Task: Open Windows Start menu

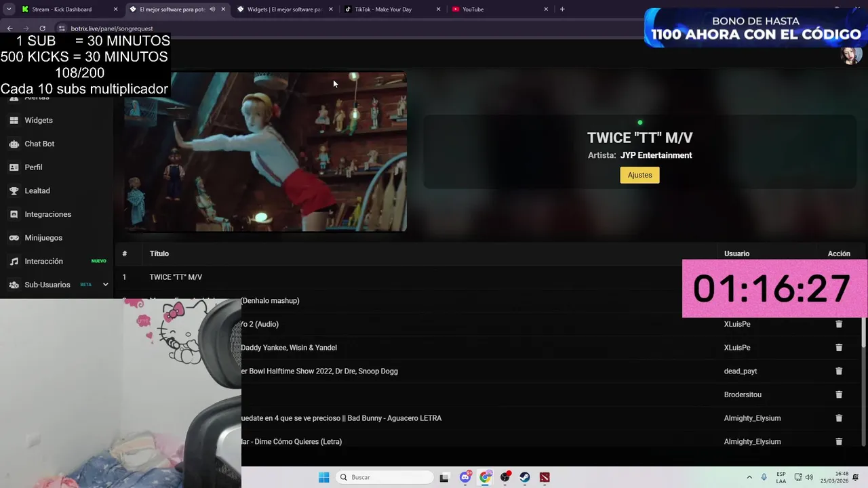Action: pos(324,477)
